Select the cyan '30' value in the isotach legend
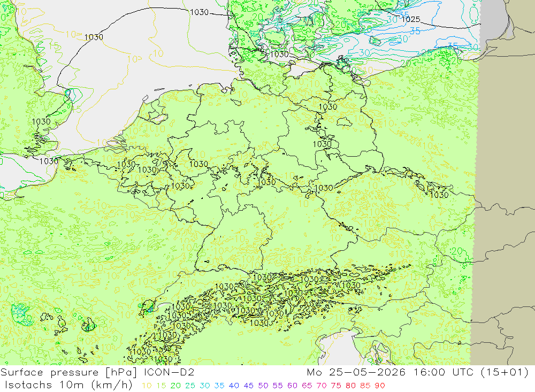Viewport: 535px width, 392px height. point(205,386)
